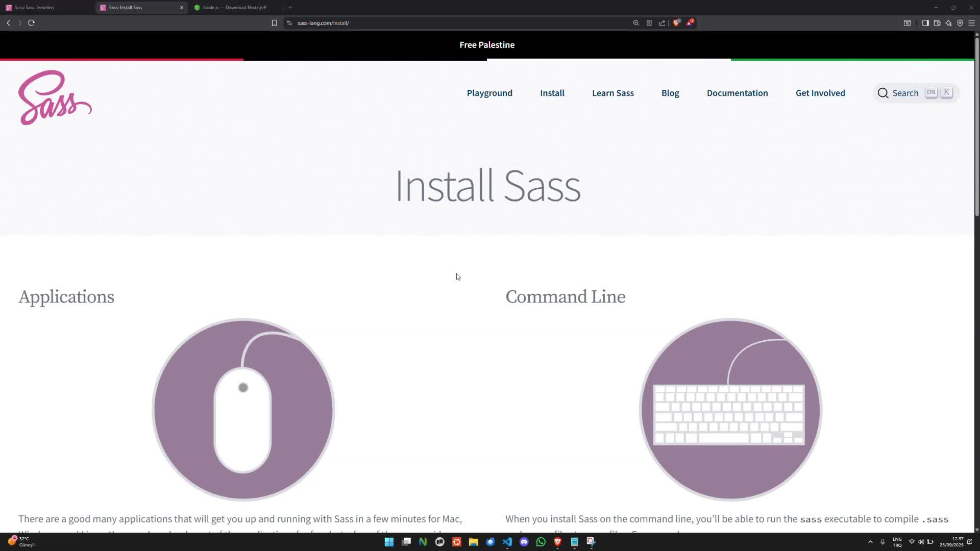Screen dimensions: 980x551
Task: Open the Playground nav link
Action: point(489,93)
